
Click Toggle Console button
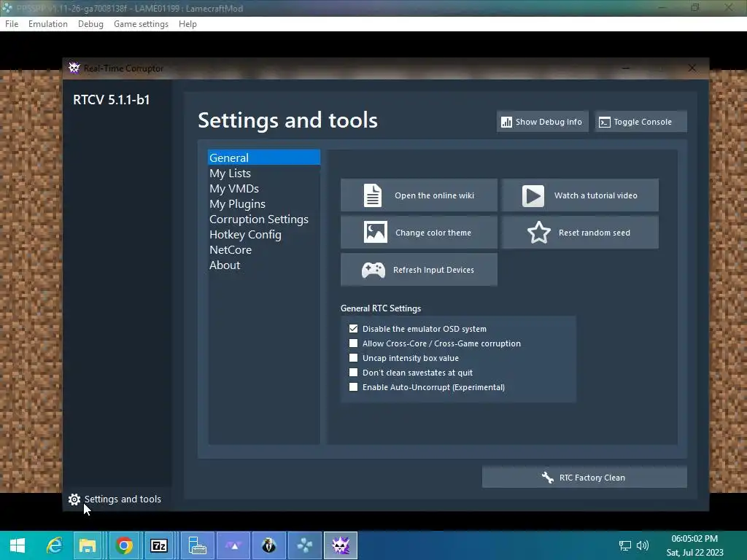[640, 122]
